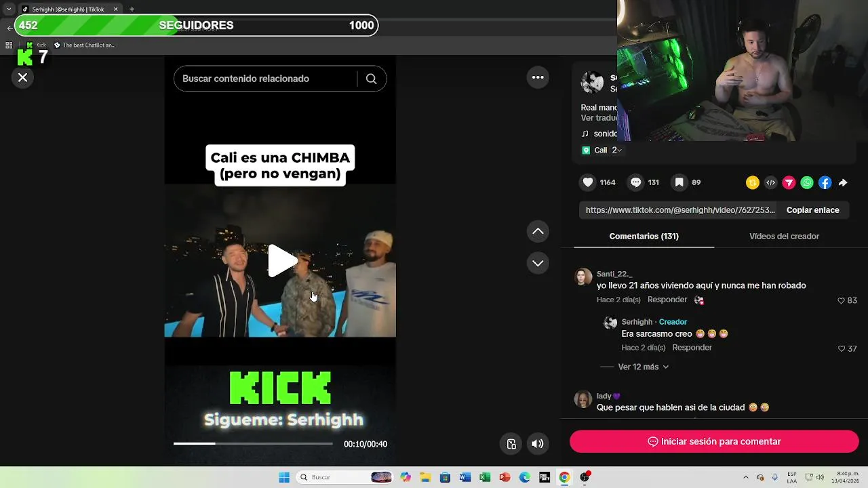Viewport: 868px width, 488px height.
Task: Like the video with heart icon
Action: click(x=588, y=182)
